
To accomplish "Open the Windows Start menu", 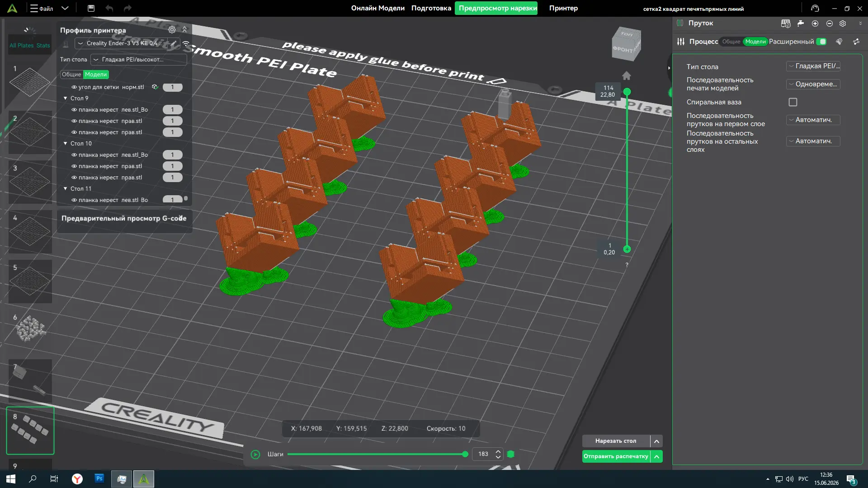I will 11,479.
